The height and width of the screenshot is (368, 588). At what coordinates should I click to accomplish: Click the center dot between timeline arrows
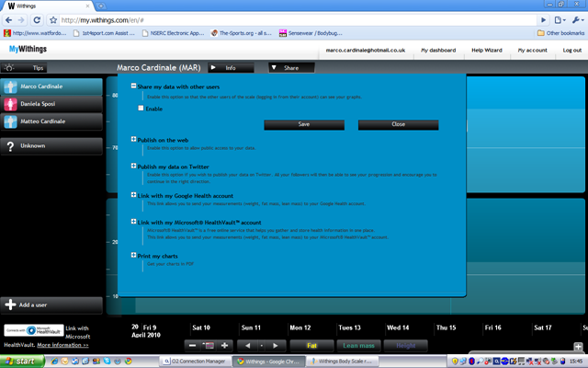(x=262, y=346)
